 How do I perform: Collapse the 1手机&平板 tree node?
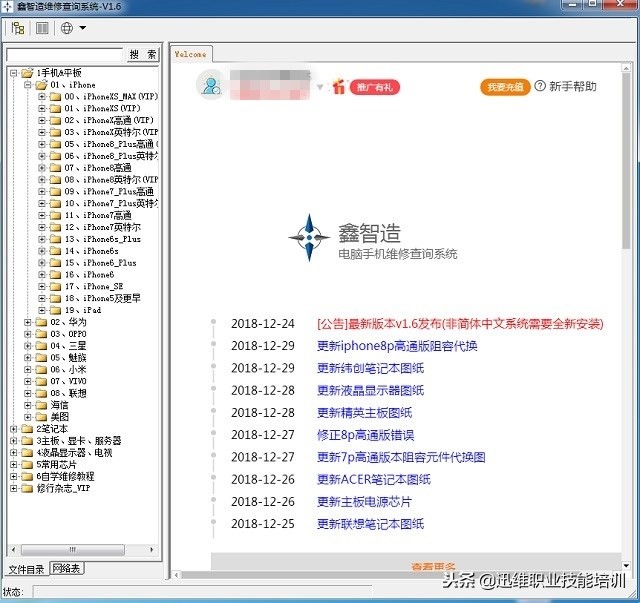click(13, 73)
